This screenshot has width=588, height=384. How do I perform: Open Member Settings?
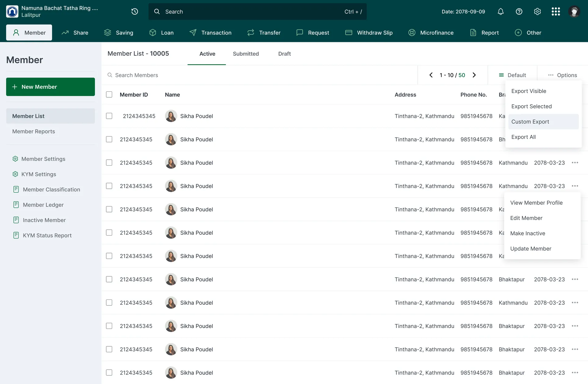[x=39, y=159]
